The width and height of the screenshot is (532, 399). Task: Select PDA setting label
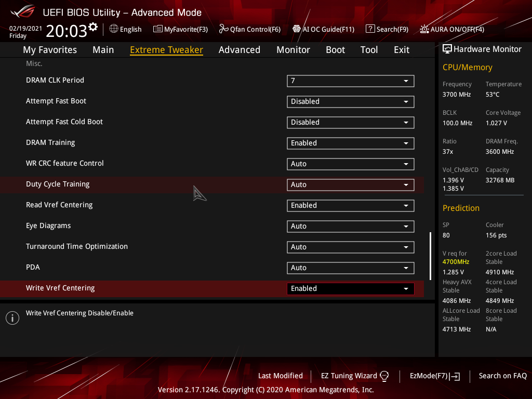point(33,267)
